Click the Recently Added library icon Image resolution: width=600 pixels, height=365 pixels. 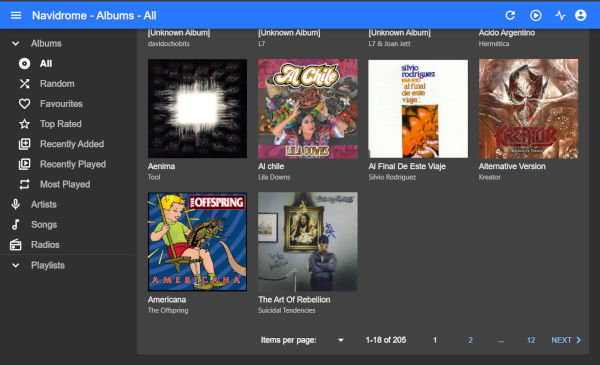point(24,144)
